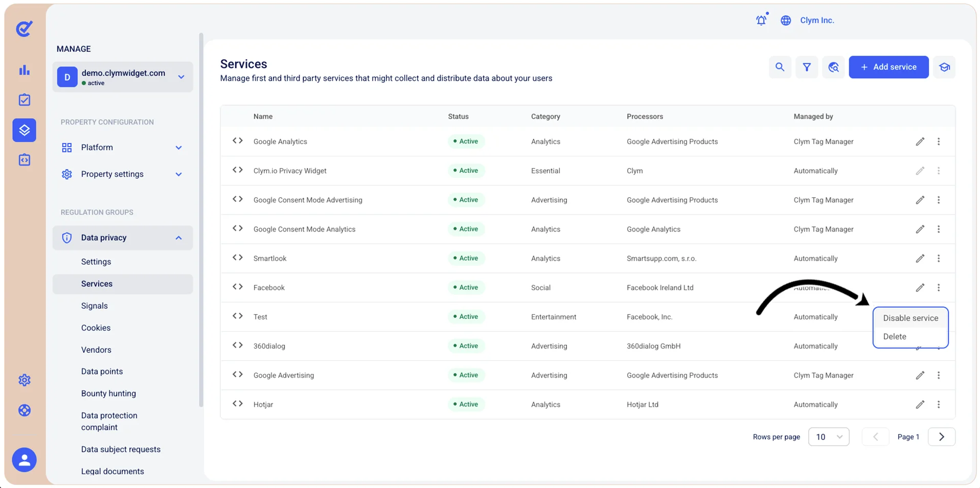The image size is (980, 488).
Task: Expand Property settings section
Action: 122,174
